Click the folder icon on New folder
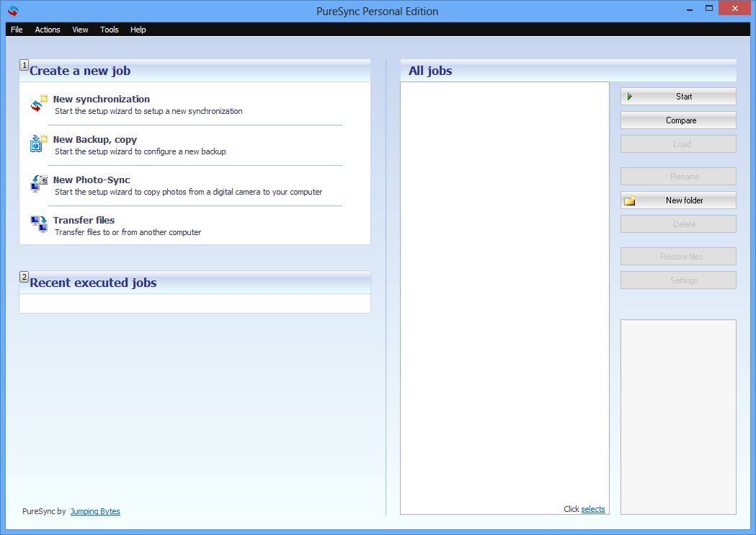The width and height of the screenshot is (756, 535). (630, 200)
